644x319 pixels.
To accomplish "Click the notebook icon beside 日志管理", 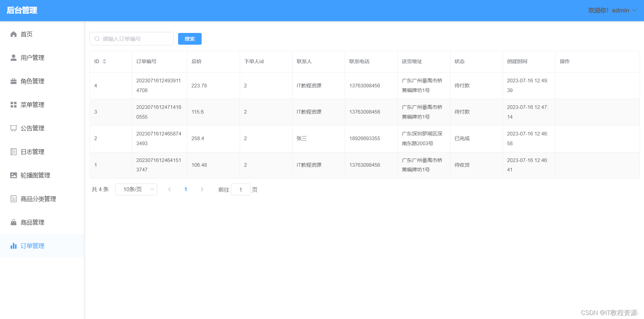I will click(x=13, y=152).
